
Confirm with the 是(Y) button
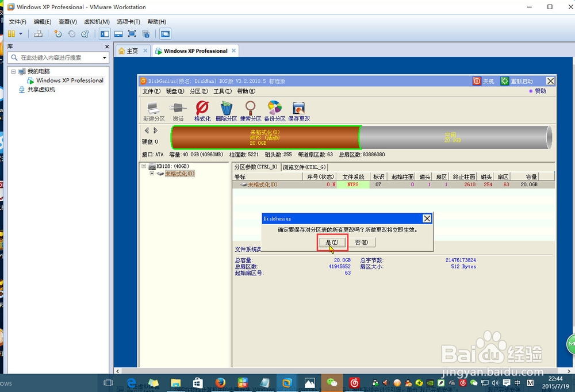pos(332,242)
